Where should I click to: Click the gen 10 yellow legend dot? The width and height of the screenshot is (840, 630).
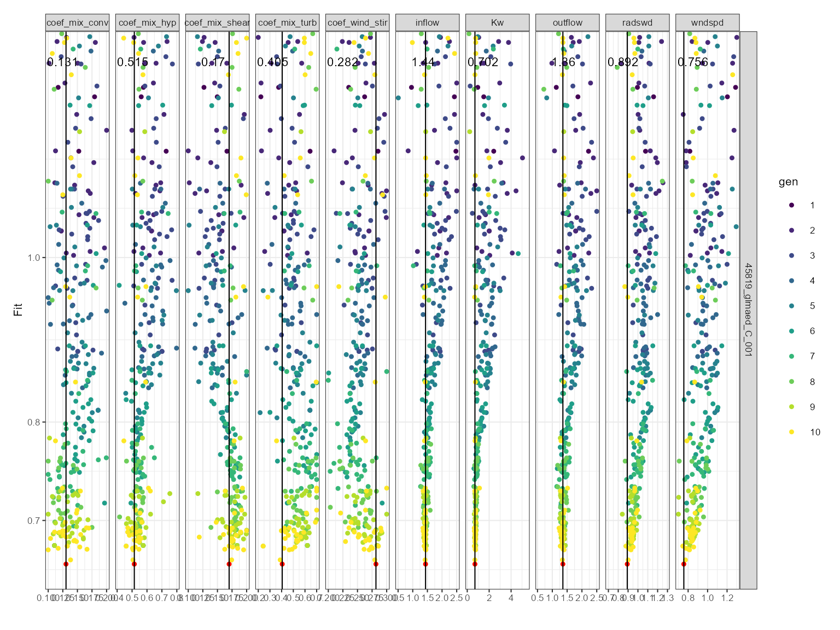pyautogui.click(x=791, y=432)
